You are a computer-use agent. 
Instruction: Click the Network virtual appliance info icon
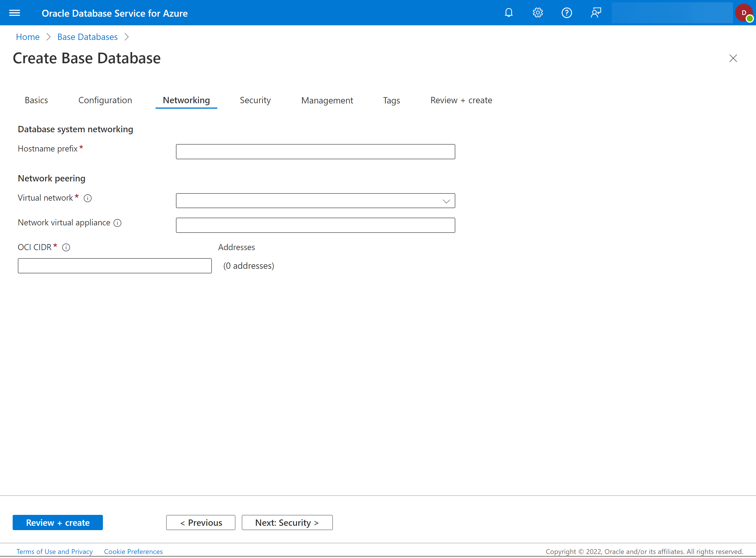coord(117,223)
